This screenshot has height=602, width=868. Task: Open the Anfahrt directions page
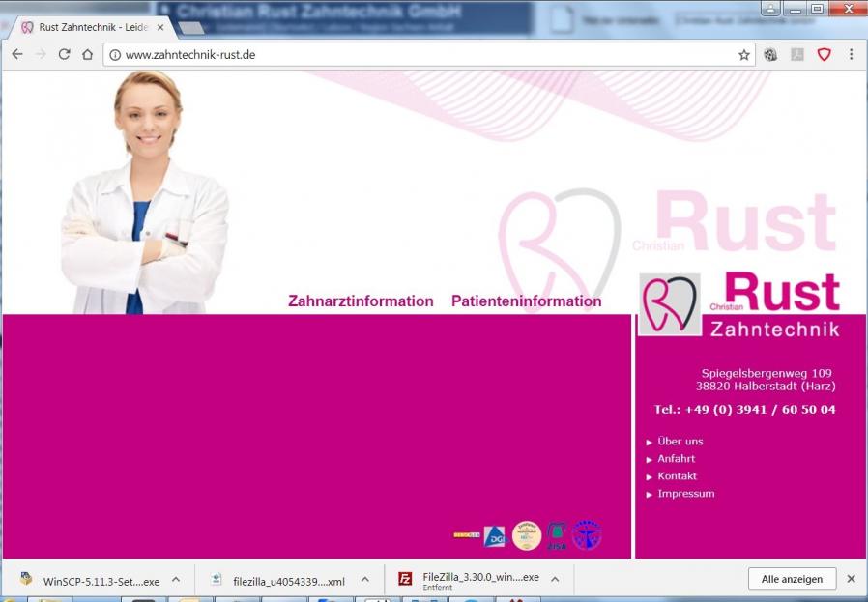tap(676, 459)
